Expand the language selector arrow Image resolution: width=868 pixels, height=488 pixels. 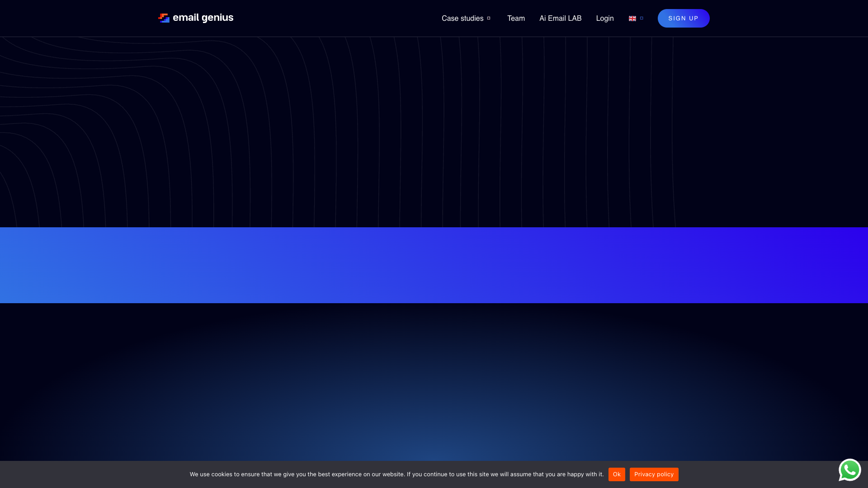tap(642, 18)
